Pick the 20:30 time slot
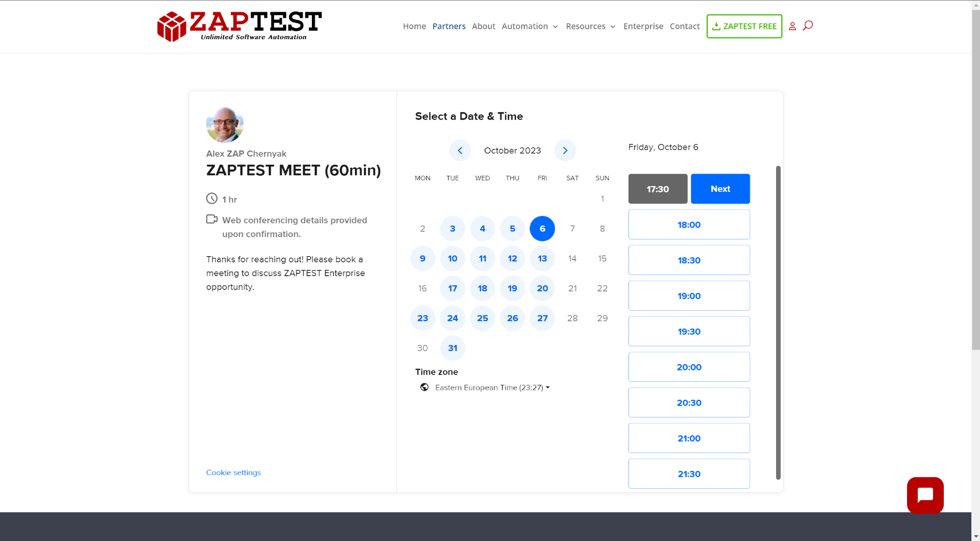Viewport: 980px width, 541px height. tap(689, 403)
